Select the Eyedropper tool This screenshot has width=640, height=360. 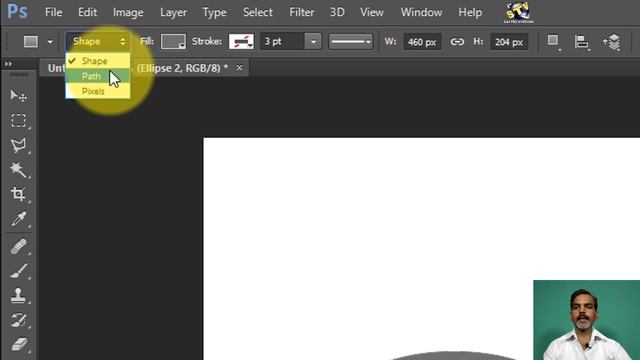click(18, 219)
